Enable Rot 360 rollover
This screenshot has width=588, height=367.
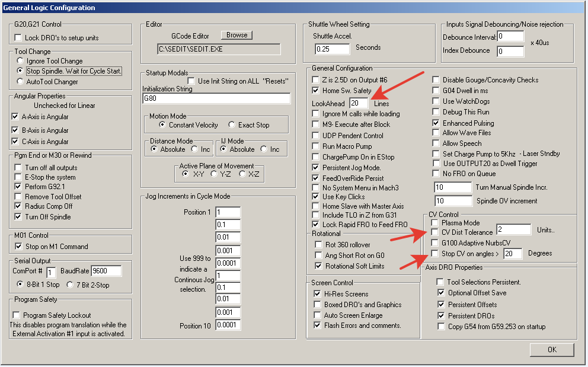pyautogui.click(x=318, y=244)
